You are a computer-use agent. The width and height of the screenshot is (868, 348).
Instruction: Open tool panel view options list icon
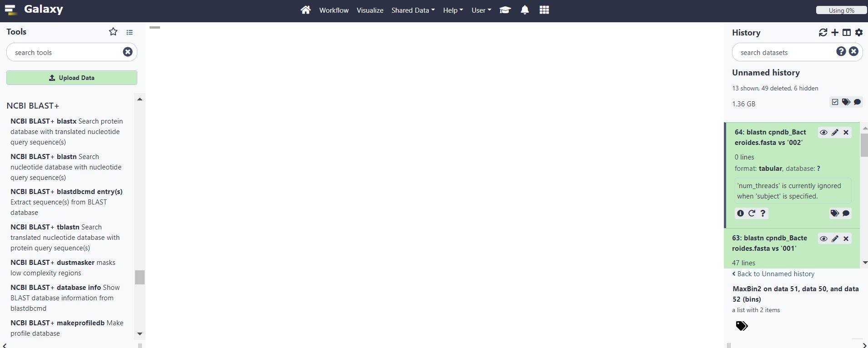pos(130,32)
